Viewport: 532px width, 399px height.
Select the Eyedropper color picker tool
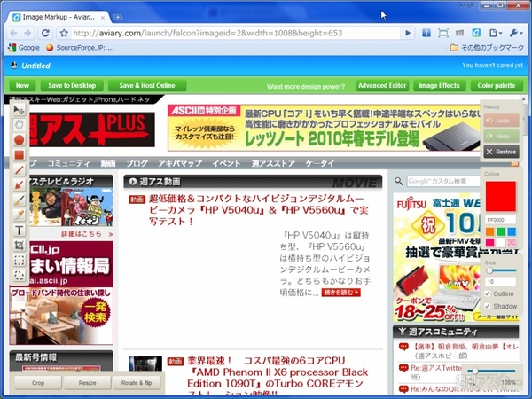[x=19, y=215]
